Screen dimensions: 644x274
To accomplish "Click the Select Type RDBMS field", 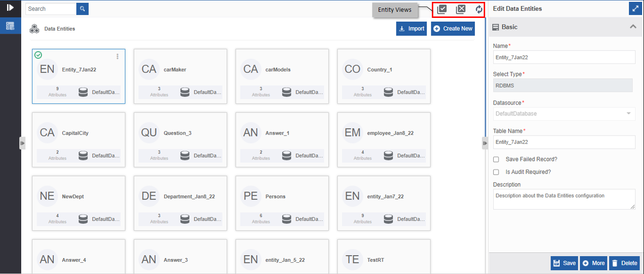I will point(562,85).
